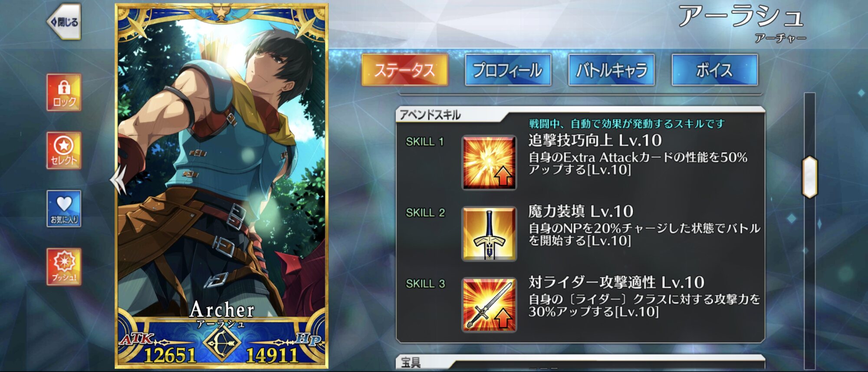Viewport: 868px width, 372px height.
Task: Click the アペンドスキル section header
Action: [x=430, y=115]
